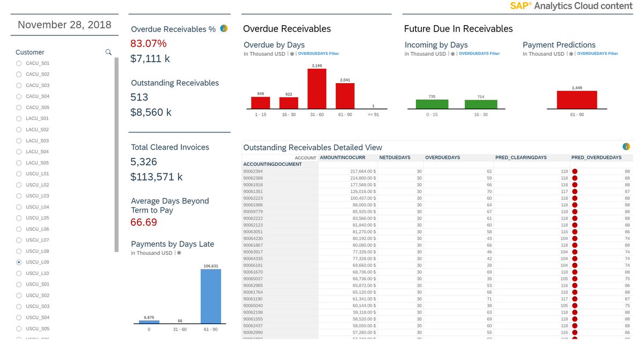The image size is (644, 344).
Task: Select the 61 - 90 overdue red bar
Action: [345, 96]
